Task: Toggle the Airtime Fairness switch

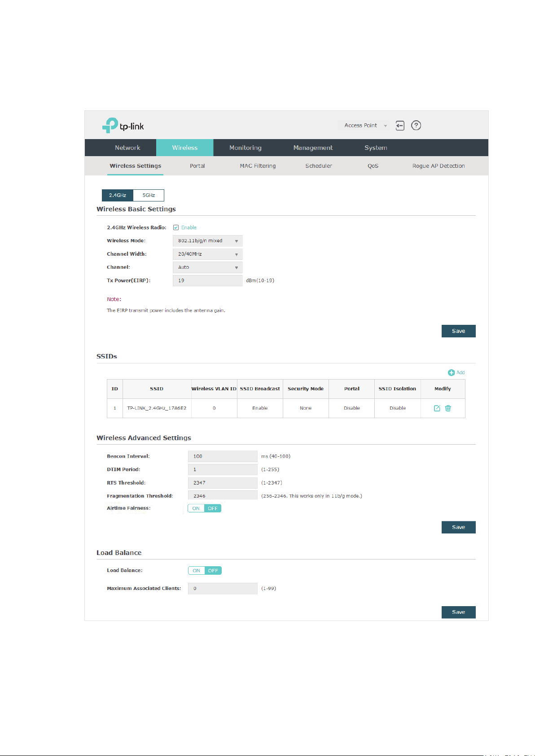Action: [205, 508]
